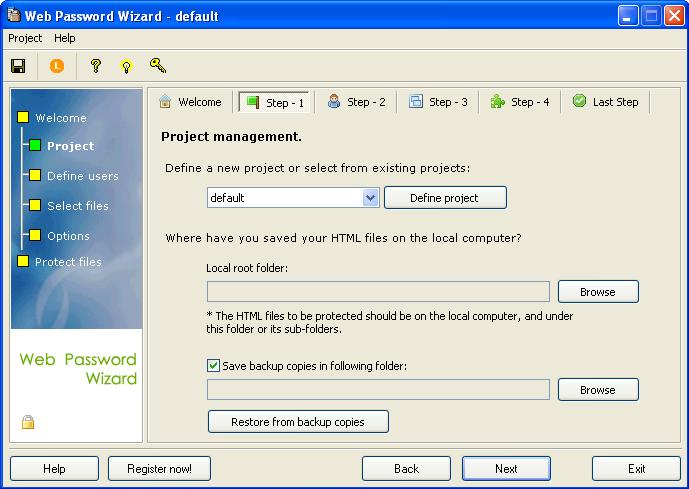The image size is (689, 489).
Task: Open help via the question mark icon
Action: (96, 66)
